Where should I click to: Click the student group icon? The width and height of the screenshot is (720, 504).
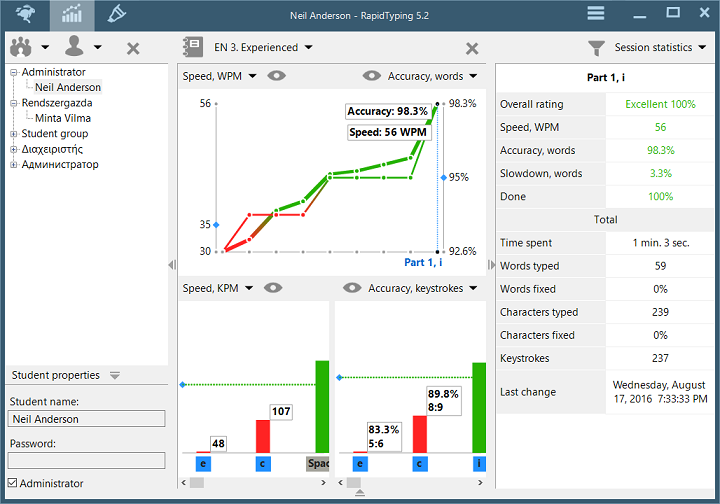[21, 47]
